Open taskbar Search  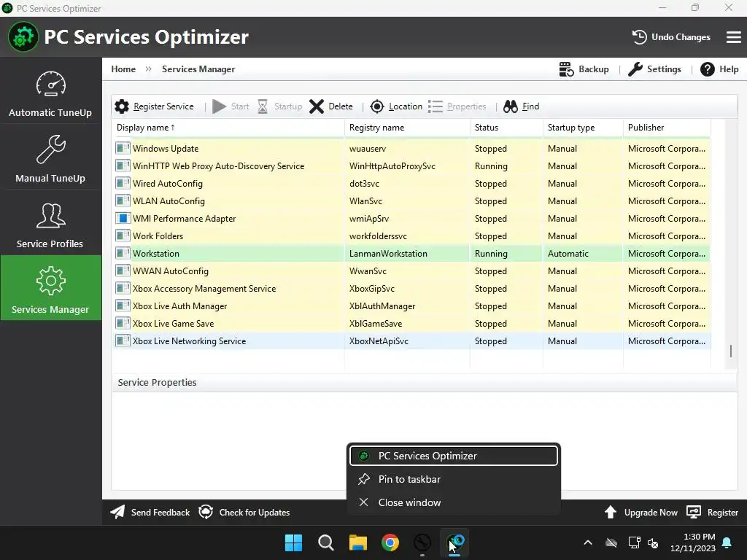point(326,542)
